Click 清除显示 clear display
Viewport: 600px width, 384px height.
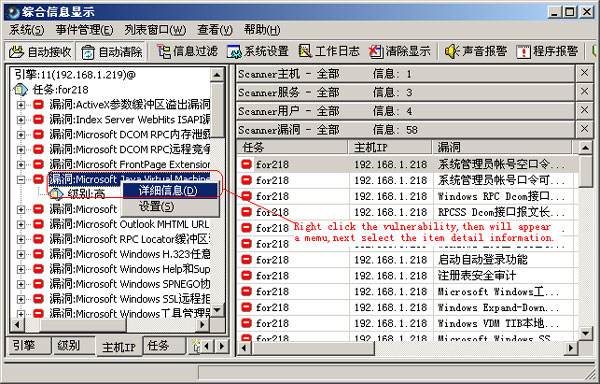coord(400,52)
